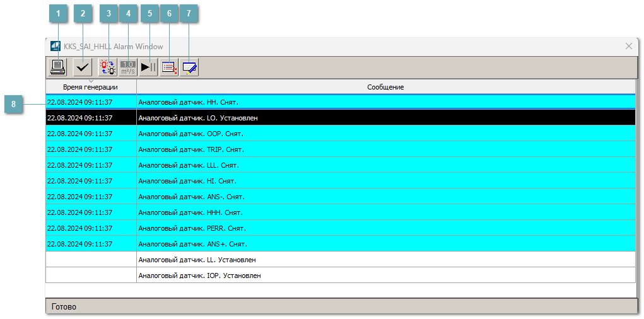Open the alarm list filter icon with red arrow
The width and height of the screenshot is (644, 319).
click(x=169, y=67)
